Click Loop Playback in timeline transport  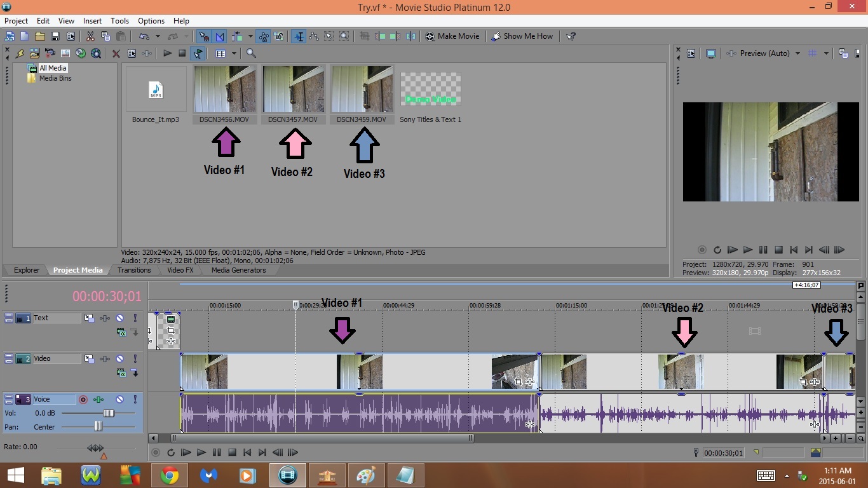[x=170, y=452]
